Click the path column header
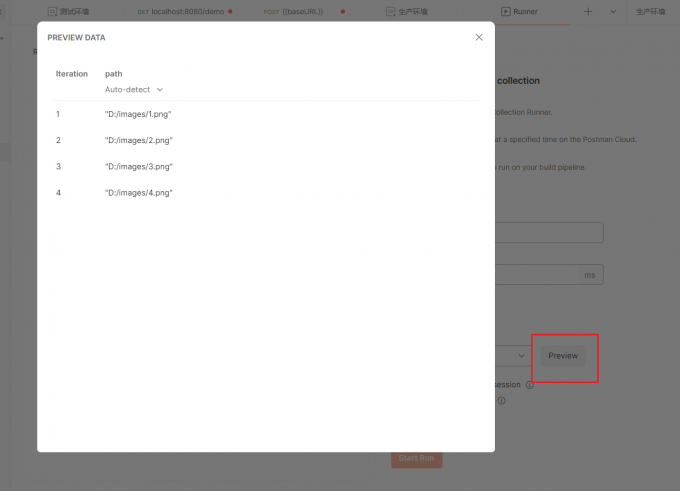The width and height of the screenshot is (680, 491). coord(114,74)
